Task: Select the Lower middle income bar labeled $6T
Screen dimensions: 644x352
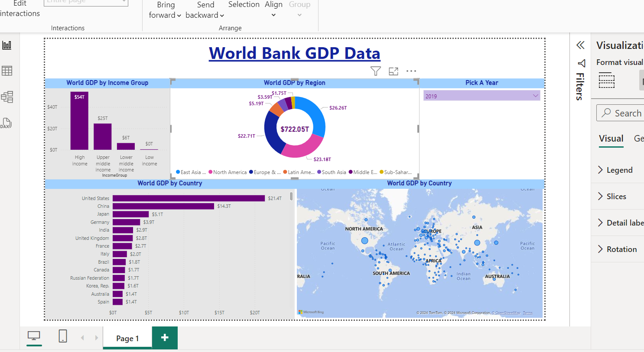Action: 126,146
